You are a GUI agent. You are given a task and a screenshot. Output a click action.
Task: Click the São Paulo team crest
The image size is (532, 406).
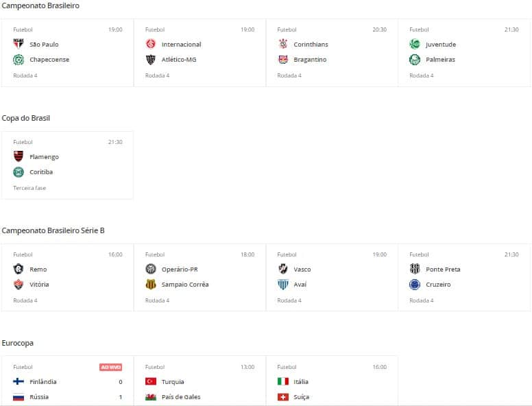(19, 45)
